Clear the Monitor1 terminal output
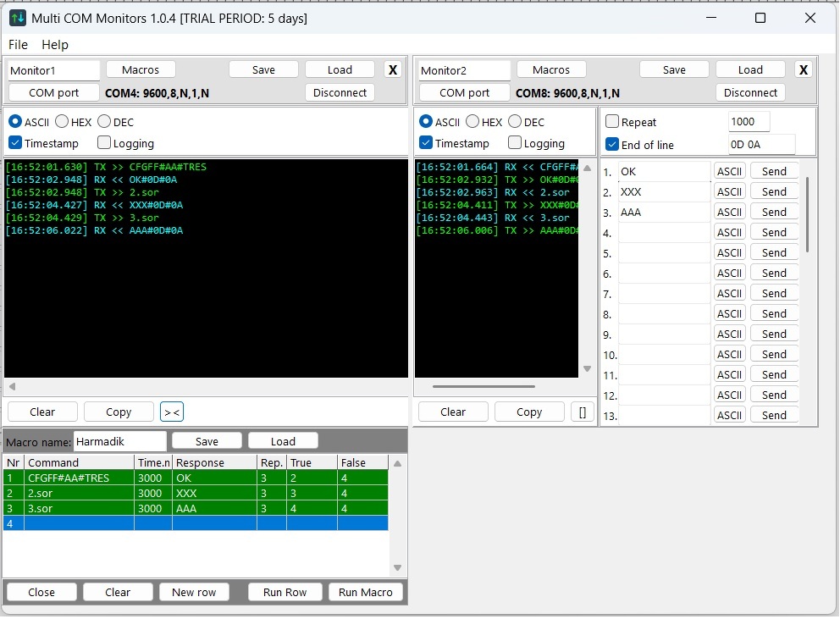Image resolution: width=840 pixels, height=619 pixels. click(x=42, y=412)
